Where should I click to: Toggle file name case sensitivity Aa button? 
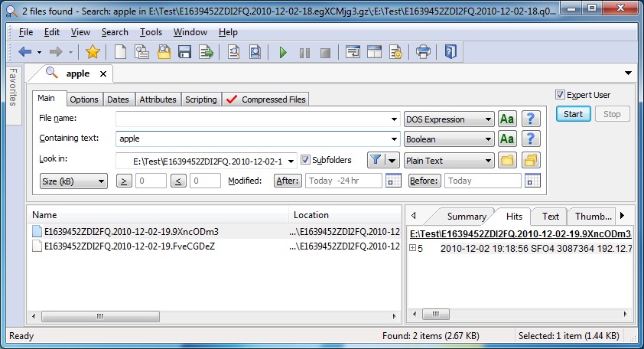tap(507, 119)
